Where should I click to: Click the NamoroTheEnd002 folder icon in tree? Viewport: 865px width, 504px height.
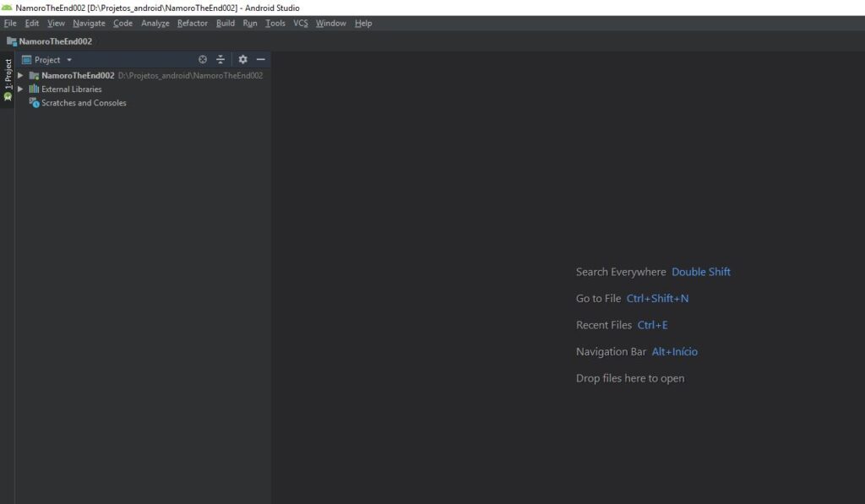[34, 75]
